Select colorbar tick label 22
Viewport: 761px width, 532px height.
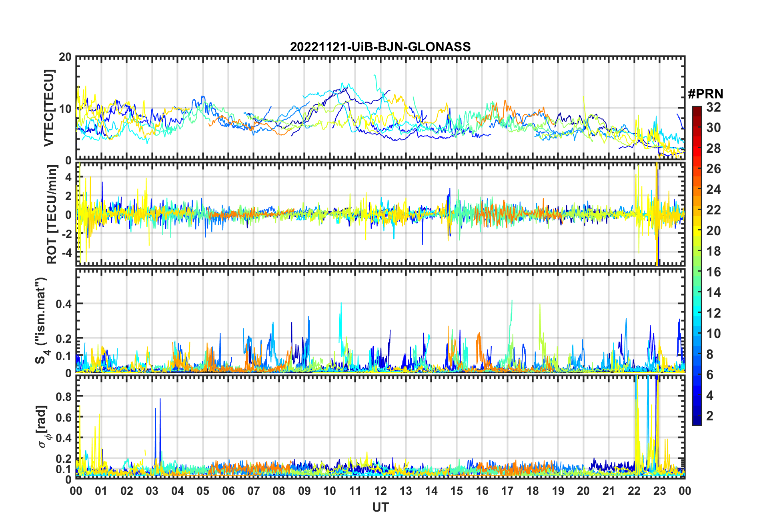click(x=713, y=210)
